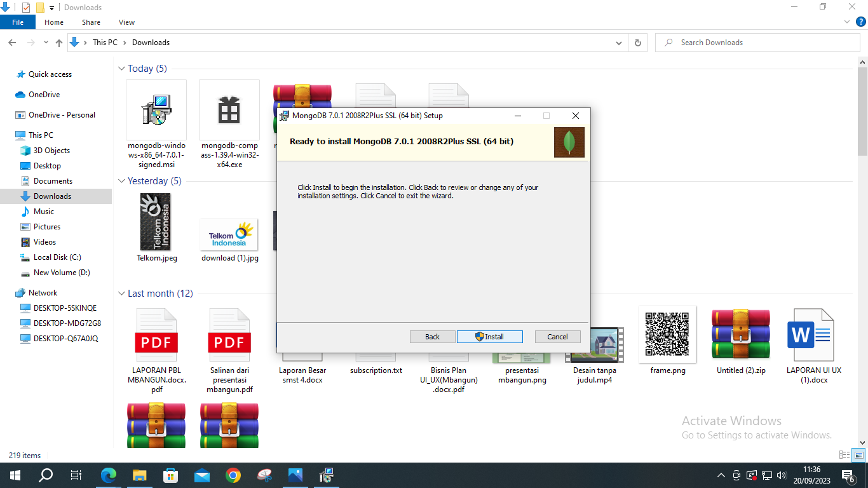868x488 pixels.
Task: Select LAPORAN PBL MBANGUN.docx.pdf file icon
Action: pyautogui.click(x=156, y=335)
